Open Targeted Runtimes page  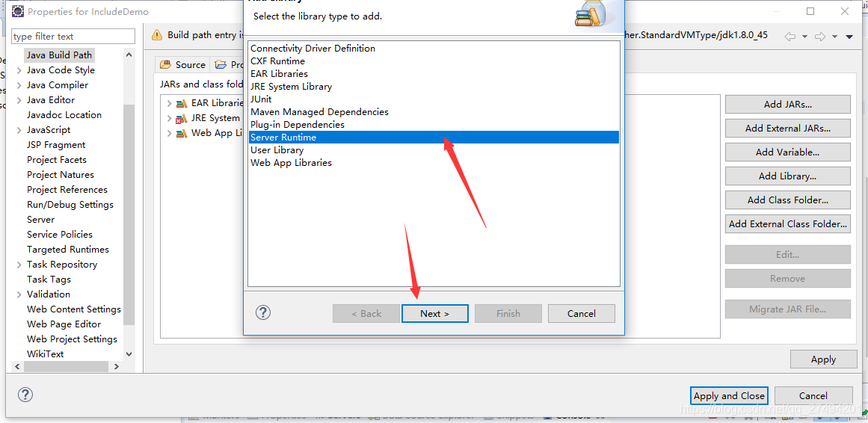[67, 249]
